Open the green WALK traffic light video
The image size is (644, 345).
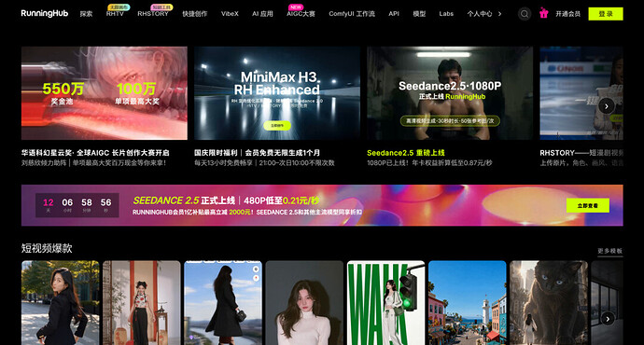(385, 303)
